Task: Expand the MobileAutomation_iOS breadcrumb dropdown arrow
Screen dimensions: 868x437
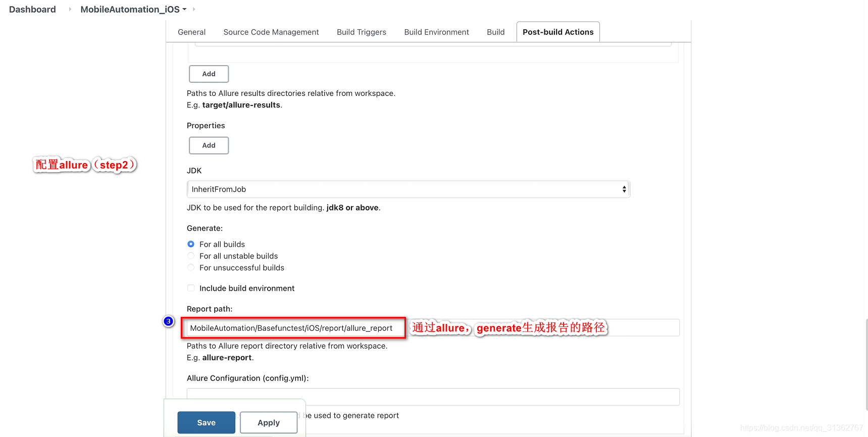Action: click(x=184, y=10)
